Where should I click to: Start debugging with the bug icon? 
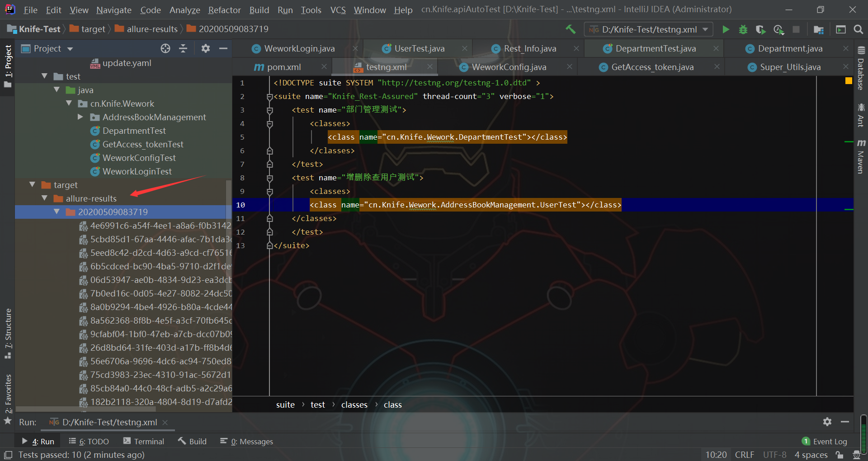743,29
